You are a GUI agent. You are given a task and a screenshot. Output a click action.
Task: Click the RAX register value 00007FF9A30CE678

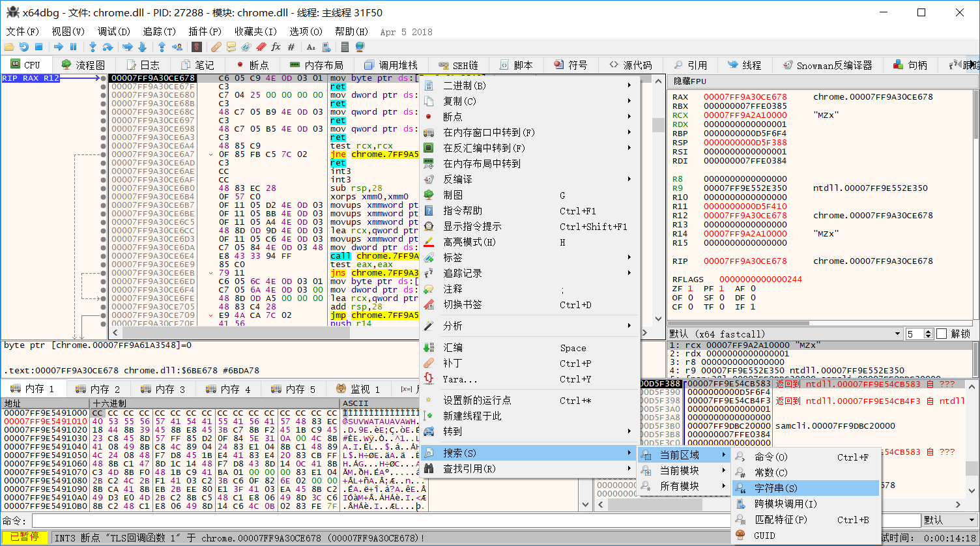pos(745,97)
